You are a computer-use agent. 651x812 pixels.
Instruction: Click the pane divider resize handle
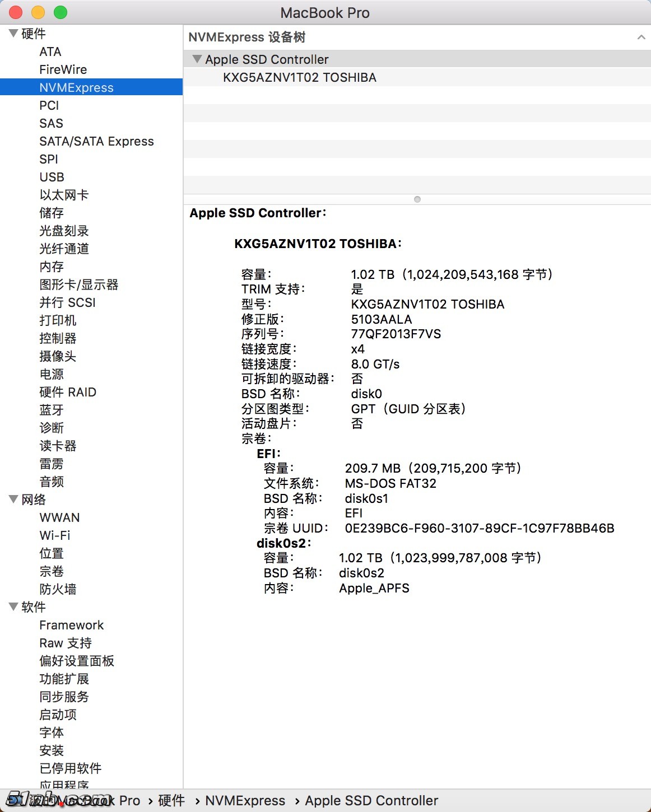click(x=417, y=199)
